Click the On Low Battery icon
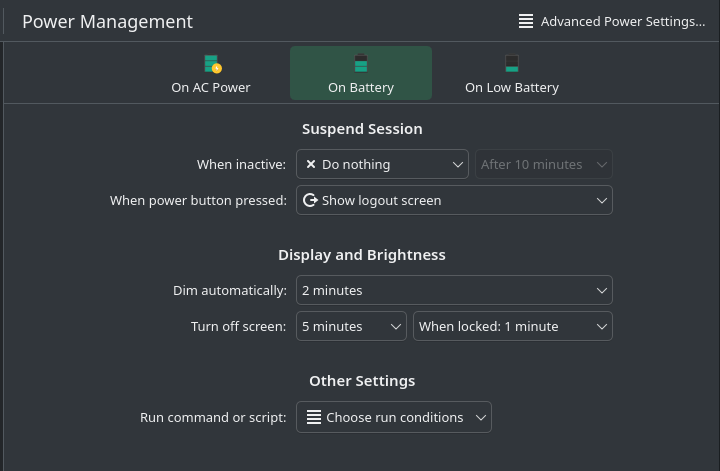 (x=512, y=64)
